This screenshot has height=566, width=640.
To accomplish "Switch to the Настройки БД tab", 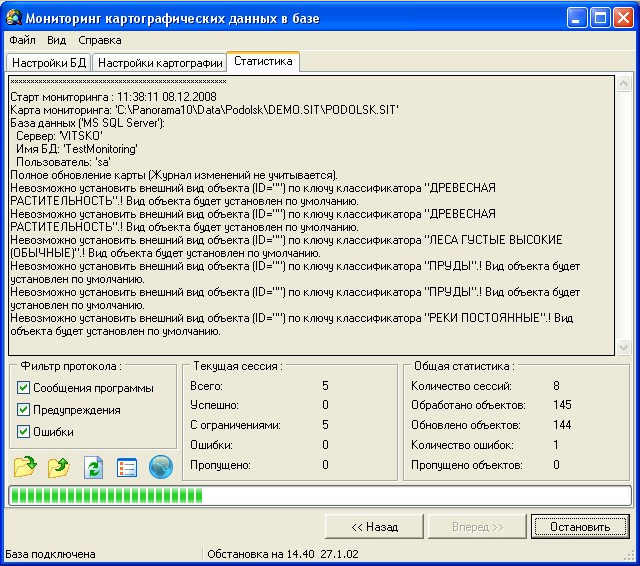I will (x=47, y=63).
